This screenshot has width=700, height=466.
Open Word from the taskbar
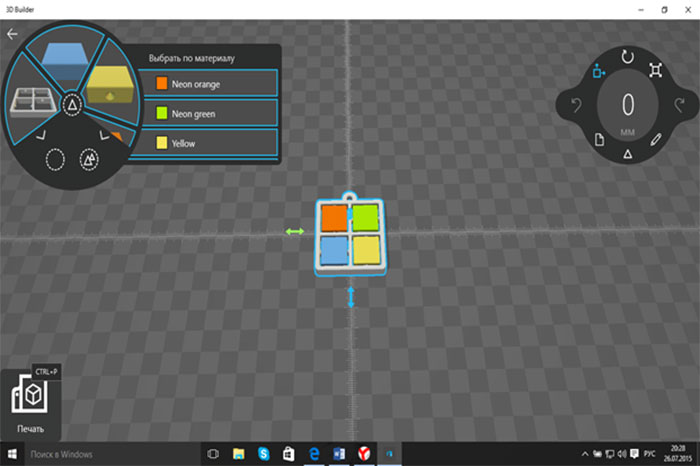[x=339, y=454]
